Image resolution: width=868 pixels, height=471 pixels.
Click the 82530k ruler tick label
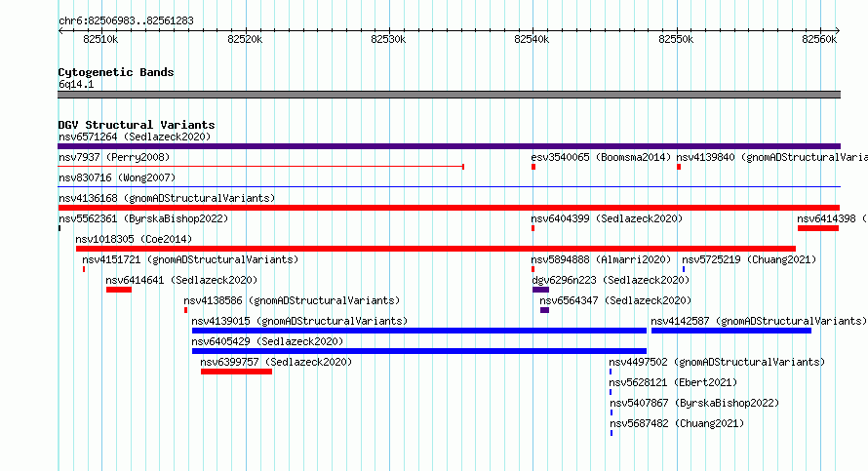pyautogui.click(x=388, y=39)
